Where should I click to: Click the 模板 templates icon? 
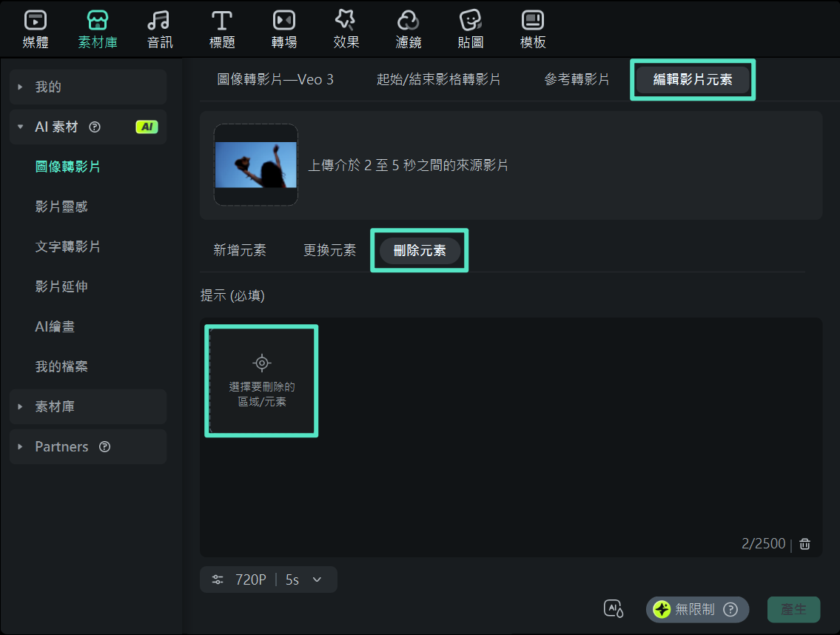coord(532,28)
